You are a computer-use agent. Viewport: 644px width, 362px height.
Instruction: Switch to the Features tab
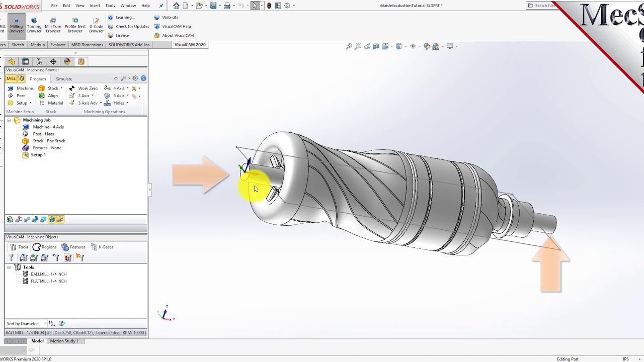pyautogui.click(x=73, y=247)
